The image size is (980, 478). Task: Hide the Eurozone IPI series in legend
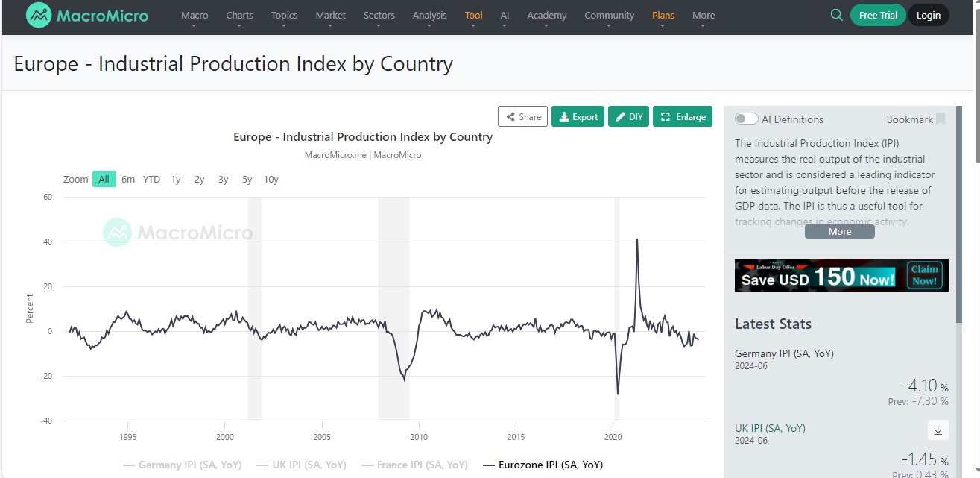click(x=543, y=465)
